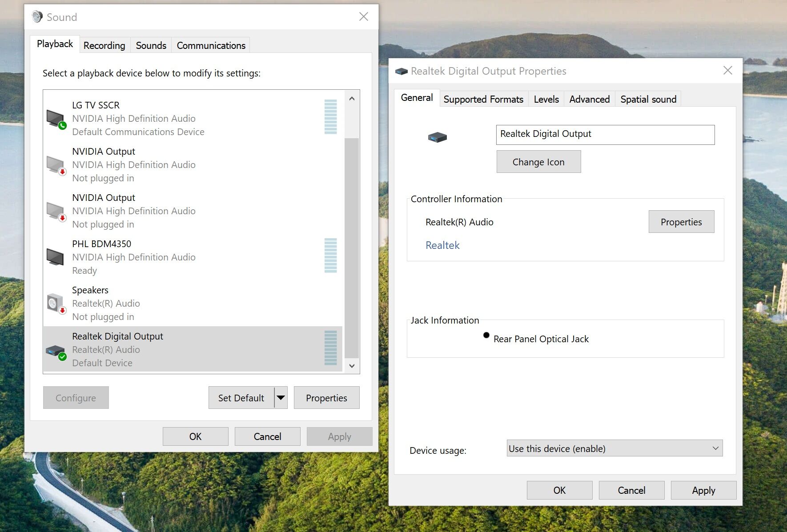Select LG TV SSCR device name
Screen dimensions: 787x532
tap(96, 105)
